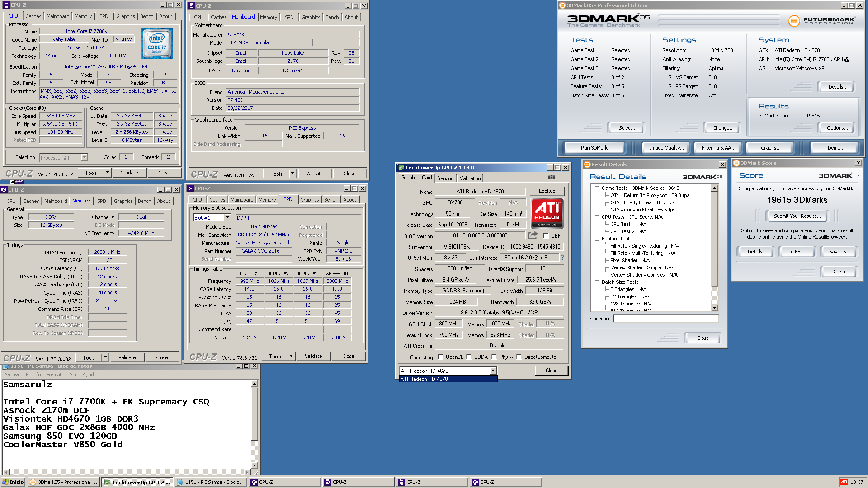This screenshot has height=488, width=868.
Task: Click Change... under Settings in 3DMark05
Action: point(723,128)
